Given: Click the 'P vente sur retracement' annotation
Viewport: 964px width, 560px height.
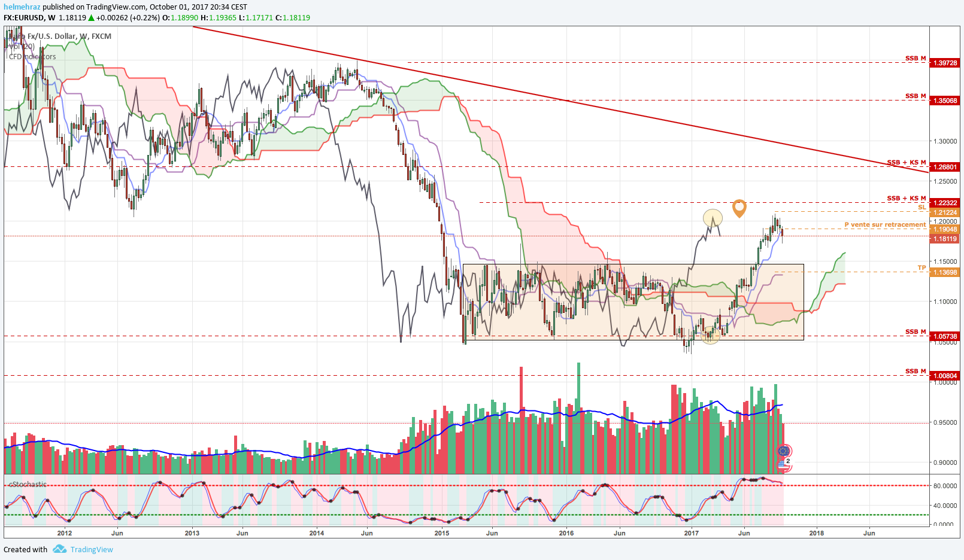Looking at the screenshot, I should 885,225.
